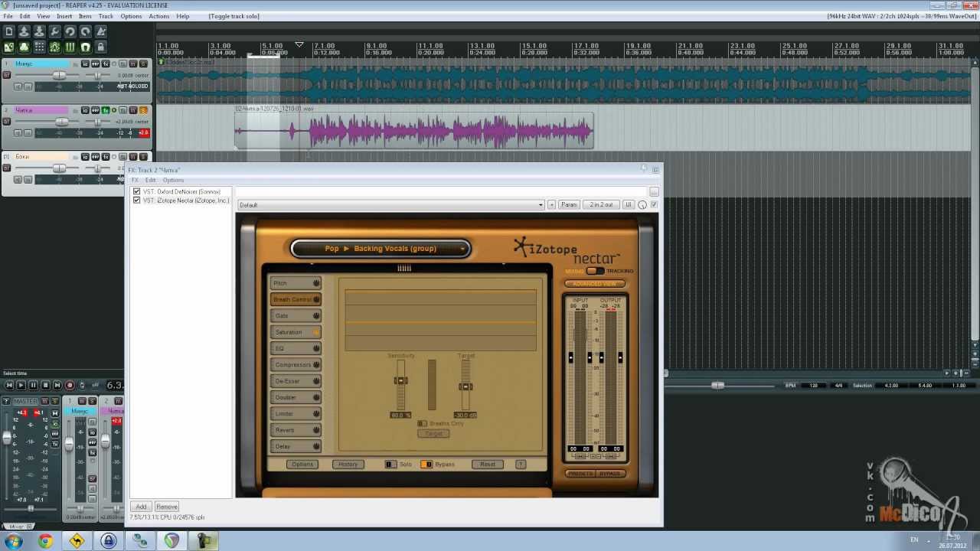The height and width of the screenshot is (551, 980).
Task: Click the Undo toolbar icon
Action: click(x=70, y=31)
